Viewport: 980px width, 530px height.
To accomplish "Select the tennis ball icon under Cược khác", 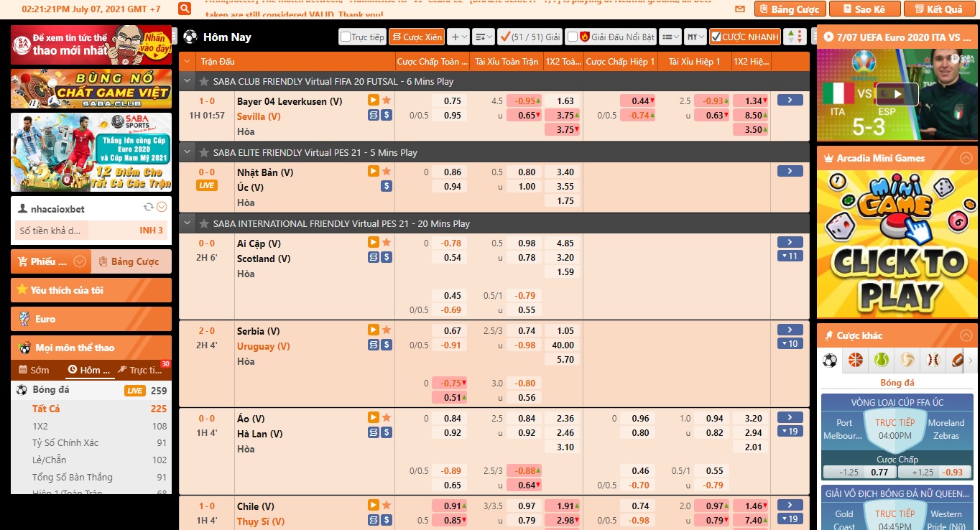I will point(881,360).
